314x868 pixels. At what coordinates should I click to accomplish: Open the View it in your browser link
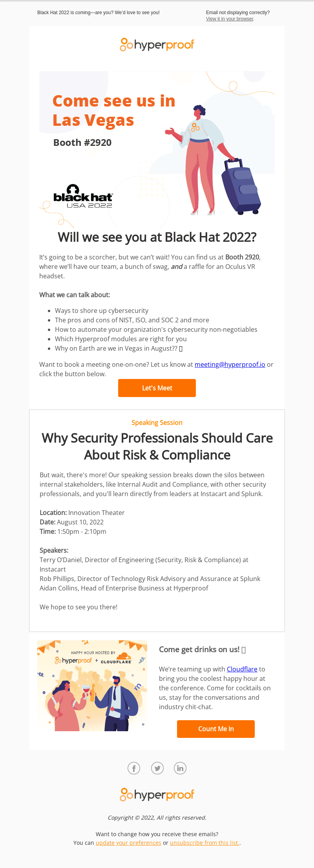click(x=230, y=19)
